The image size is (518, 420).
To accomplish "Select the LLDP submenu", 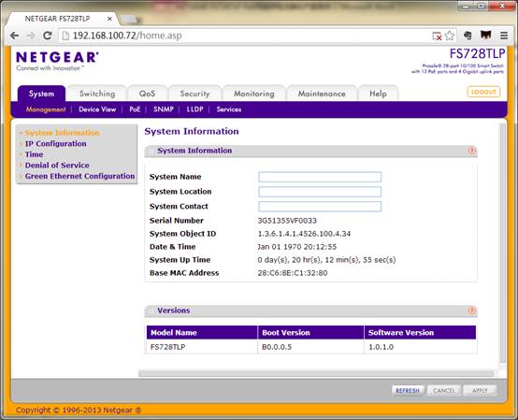I will [194, 109].
